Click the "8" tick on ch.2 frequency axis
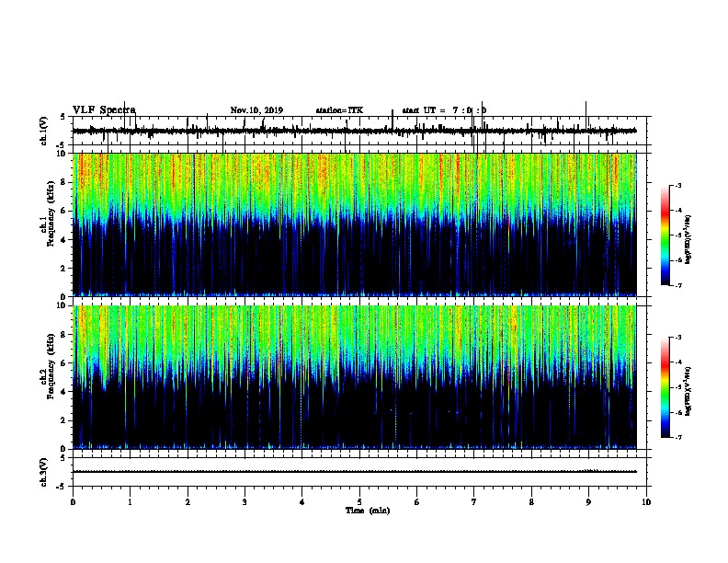Viewport: 728px width, 563px height. click(x=63, y=335)
